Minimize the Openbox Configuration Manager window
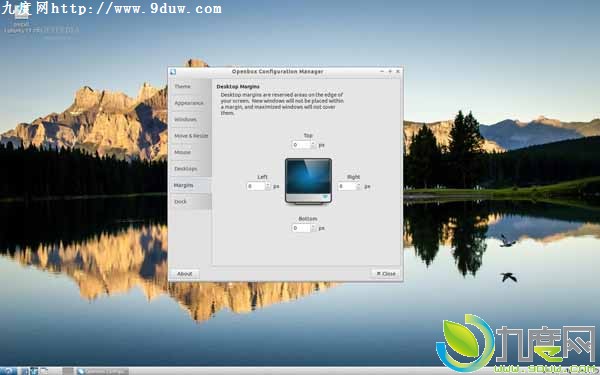Screen dimensions: 600x375 (382, 72)
